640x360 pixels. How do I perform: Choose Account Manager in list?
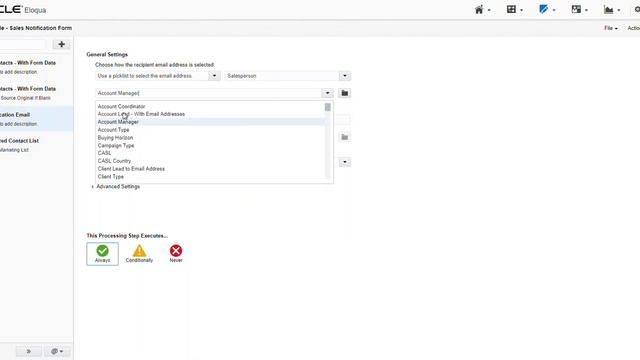[x=211, y=122]
